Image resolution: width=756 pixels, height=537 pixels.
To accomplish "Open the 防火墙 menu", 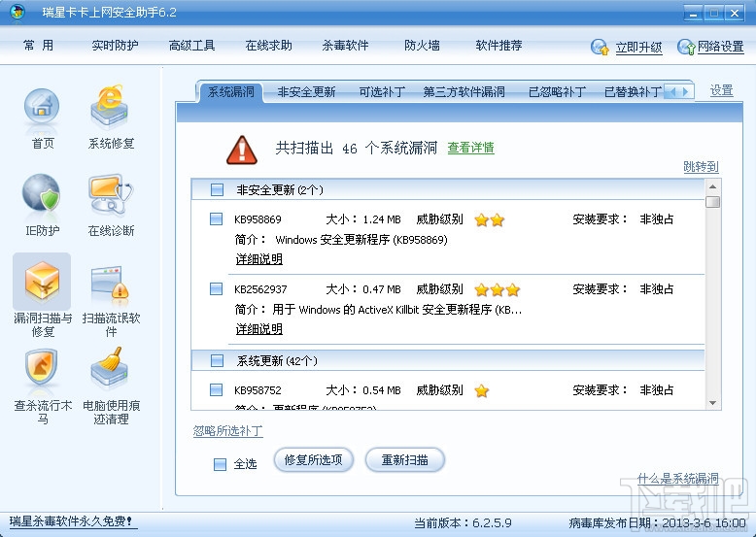I will 422,46.
